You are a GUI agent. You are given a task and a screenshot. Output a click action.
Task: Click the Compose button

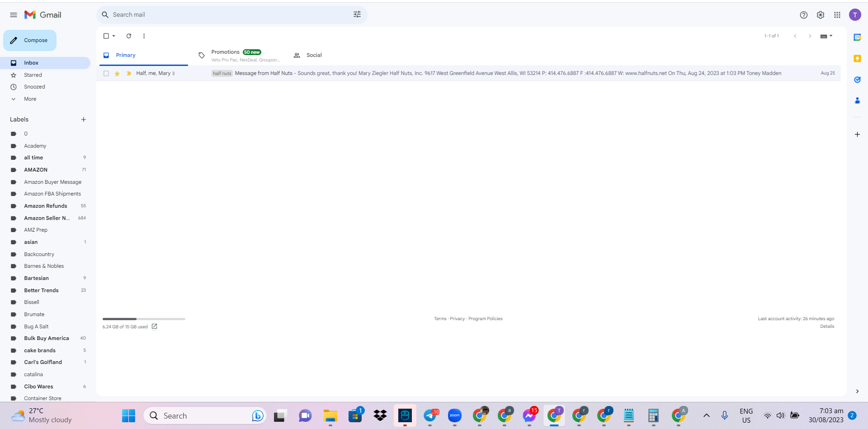30,40
